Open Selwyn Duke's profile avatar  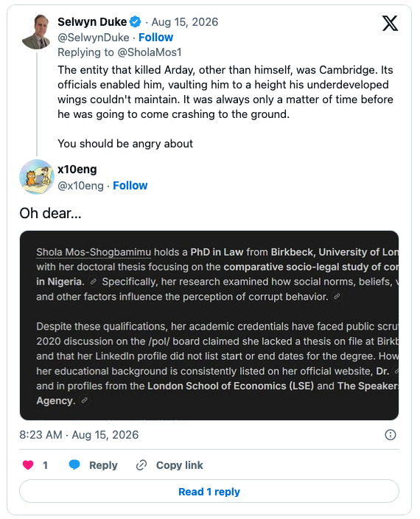[36, 32]
